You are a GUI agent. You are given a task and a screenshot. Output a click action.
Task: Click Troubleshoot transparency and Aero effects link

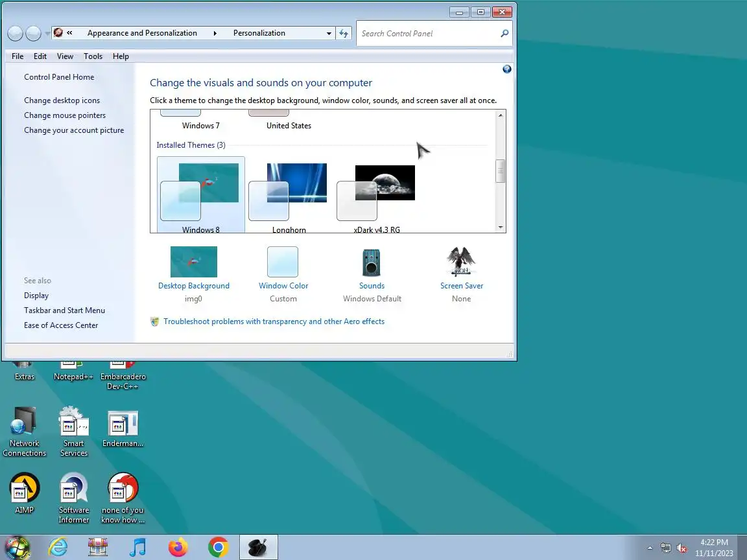click(x=274, y=321)
